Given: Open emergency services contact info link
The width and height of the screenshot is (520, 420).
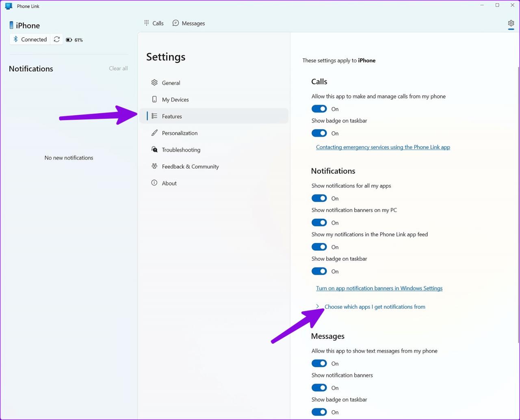Looking at the screenshot, I should coord(383,147).
